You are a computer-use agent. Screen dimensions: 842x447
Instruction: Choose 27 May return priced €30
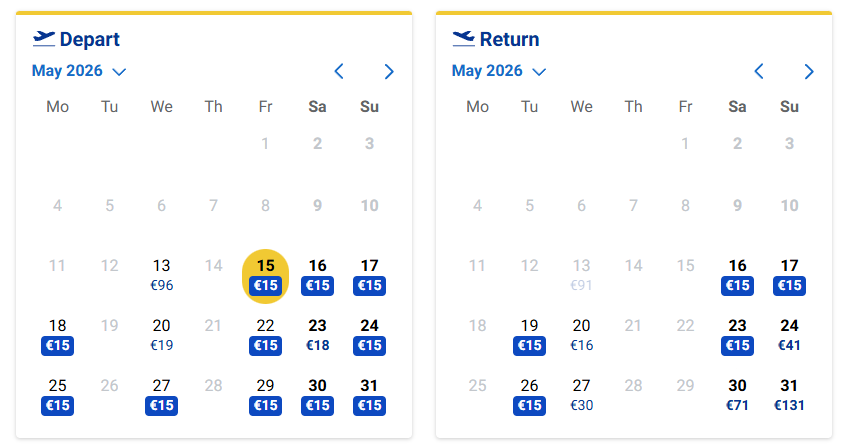(x=582, y=395)
